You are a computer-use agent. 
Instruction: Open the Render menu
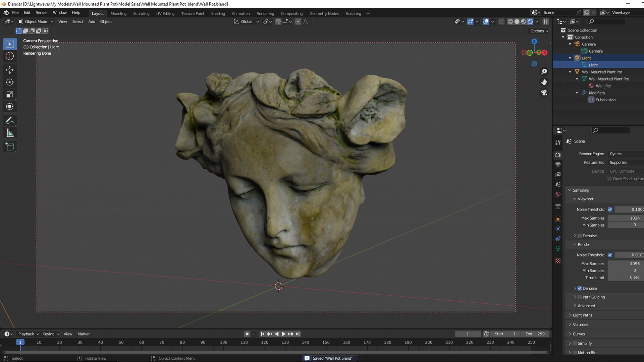point(42,12)
